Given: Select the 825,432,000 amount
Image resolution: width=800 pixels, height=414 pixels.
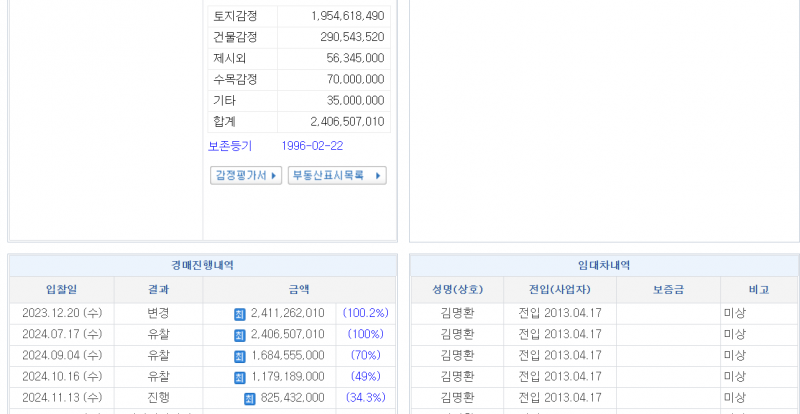Looking at the screenshot, I should pos(292,397).
